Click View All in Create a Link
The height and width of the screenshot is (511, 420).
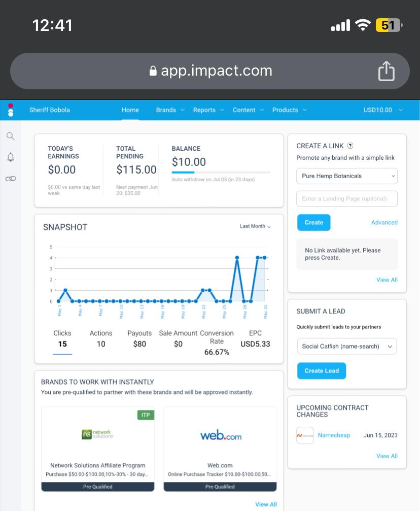tap(387, 280)
